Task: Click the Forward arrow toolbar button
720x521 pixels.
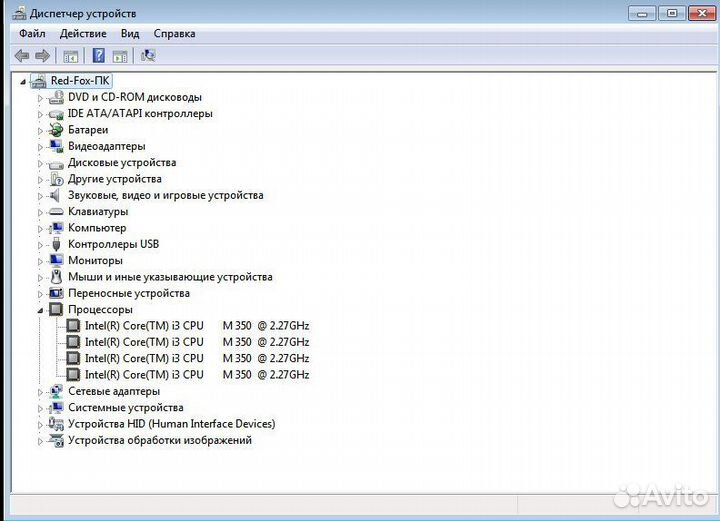Action: coord(42,56)
